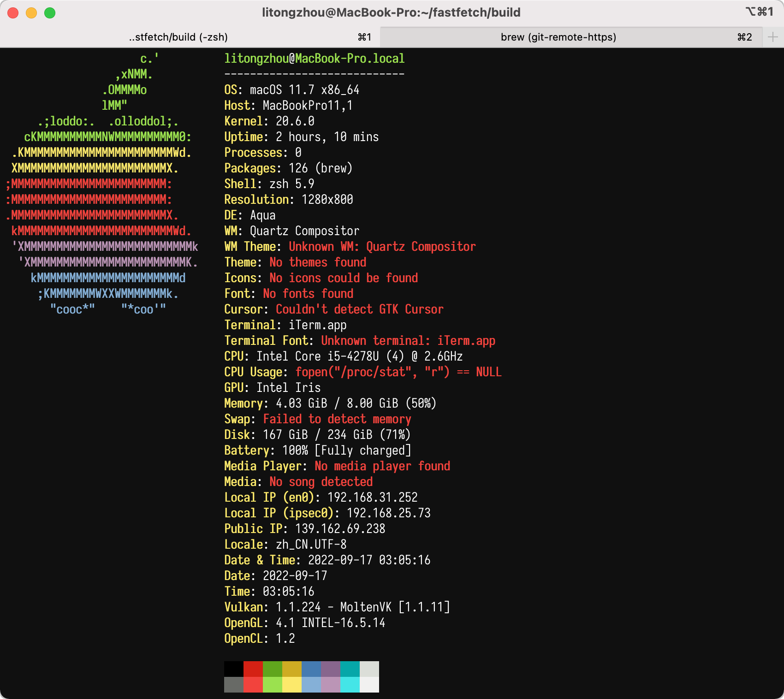
Task: Click the CPU value 'Intel Core i5-4278U'
Action: [x=318, y=356]
